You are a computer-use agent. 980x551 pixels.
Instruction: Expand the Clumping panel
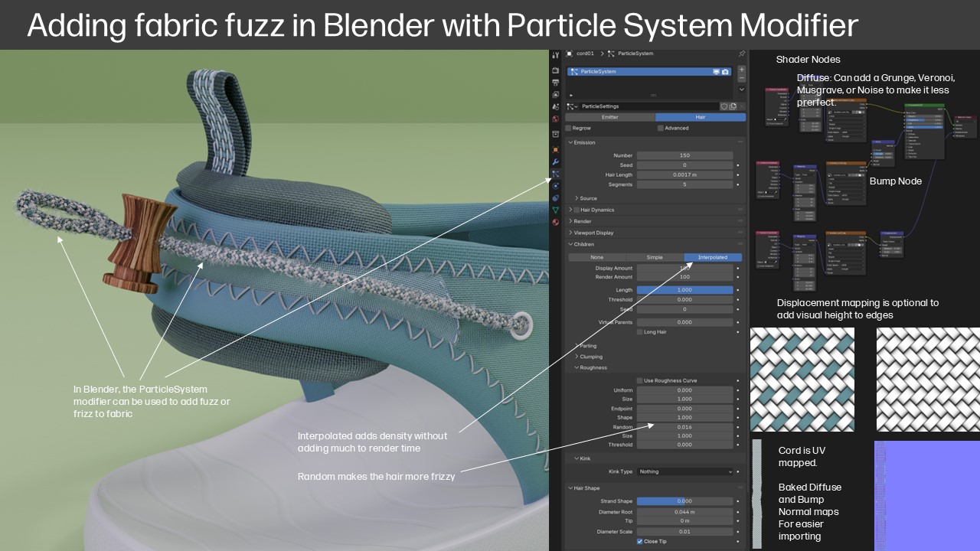click(x=590, y=357)
